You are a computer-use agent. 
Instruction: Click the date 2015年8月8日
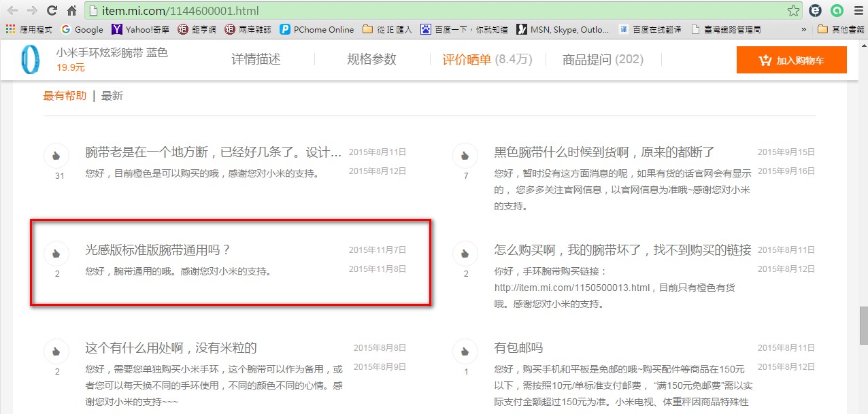[x=380, y=347]
